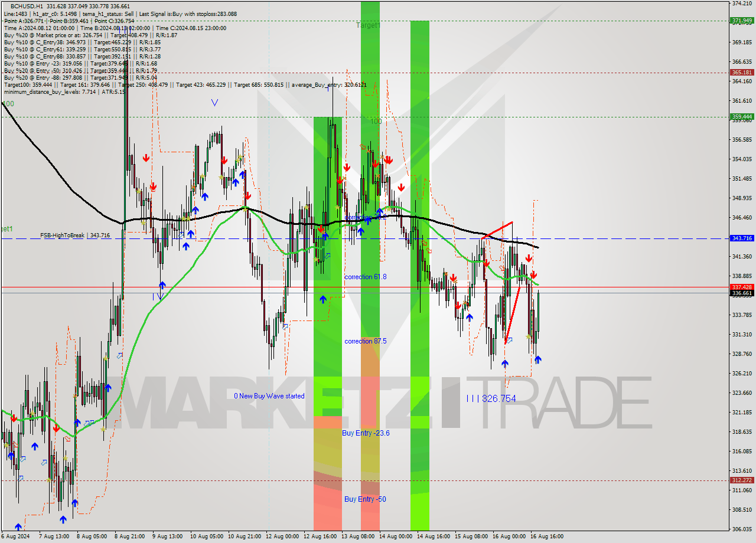
Task: Select the 371.949 green price label
Action: 742,21
